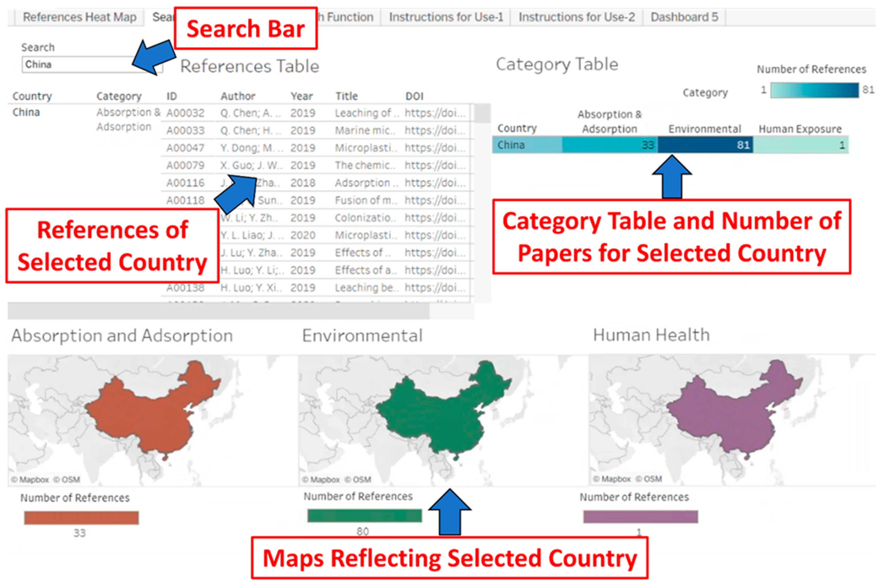Open DOI link for reference A00032
886x588 pixels.
coord(434,113)
